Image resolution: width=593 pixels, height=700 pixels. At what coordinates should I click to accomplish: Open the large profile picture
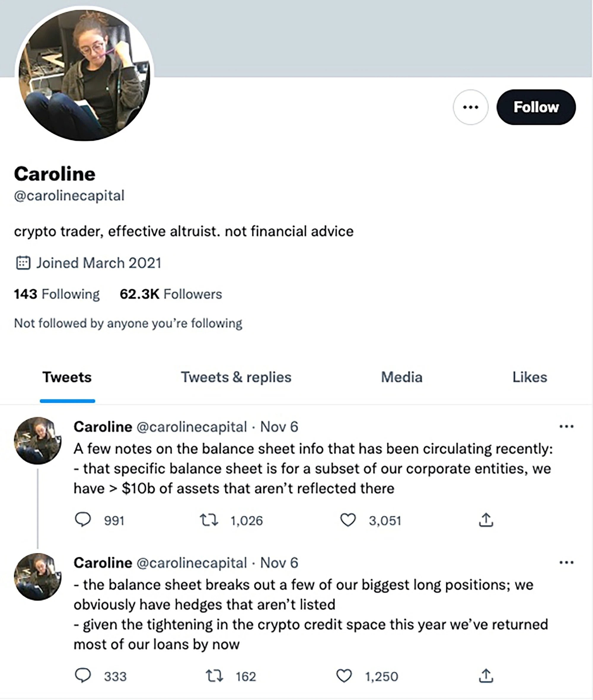[85, 75]
